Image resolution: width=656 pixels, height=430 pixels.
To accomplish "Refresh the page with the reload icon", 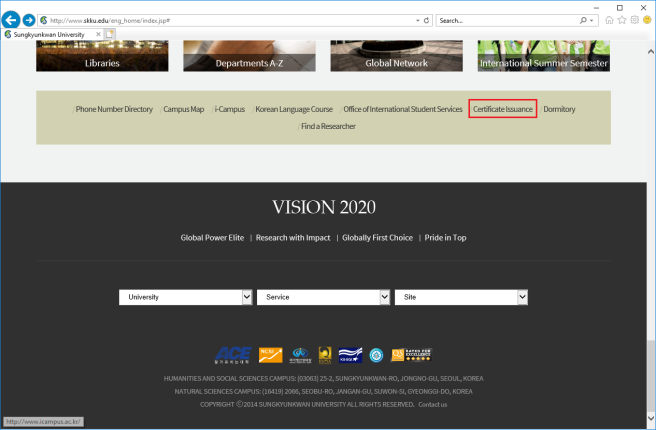I will pyautogui.click(x=427, y=20).
